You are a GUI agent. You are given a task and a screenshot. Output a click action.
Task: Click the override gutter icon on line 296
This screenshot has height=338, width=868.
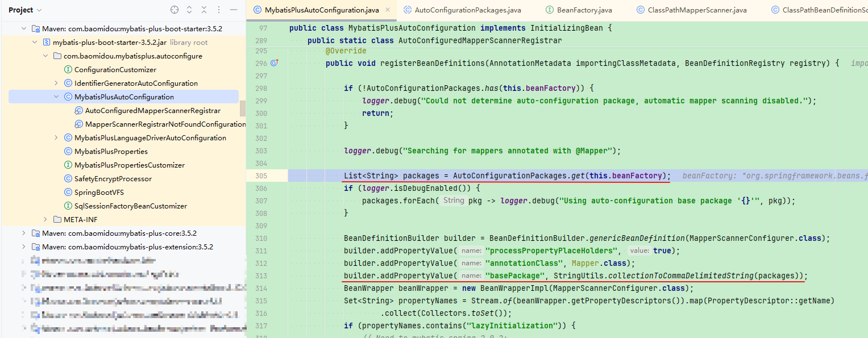pyautogui.click(x=275, y=63)
